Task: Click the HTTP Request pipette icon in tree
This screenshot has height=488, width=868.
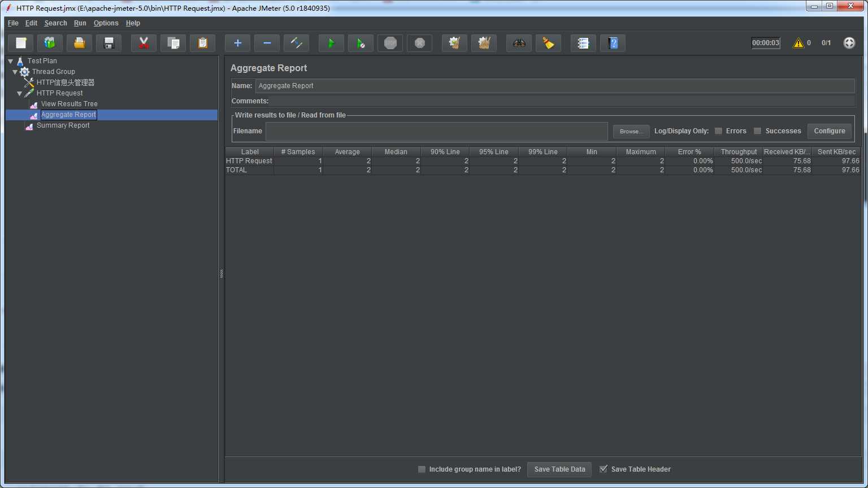Action: tap(29, 93)
